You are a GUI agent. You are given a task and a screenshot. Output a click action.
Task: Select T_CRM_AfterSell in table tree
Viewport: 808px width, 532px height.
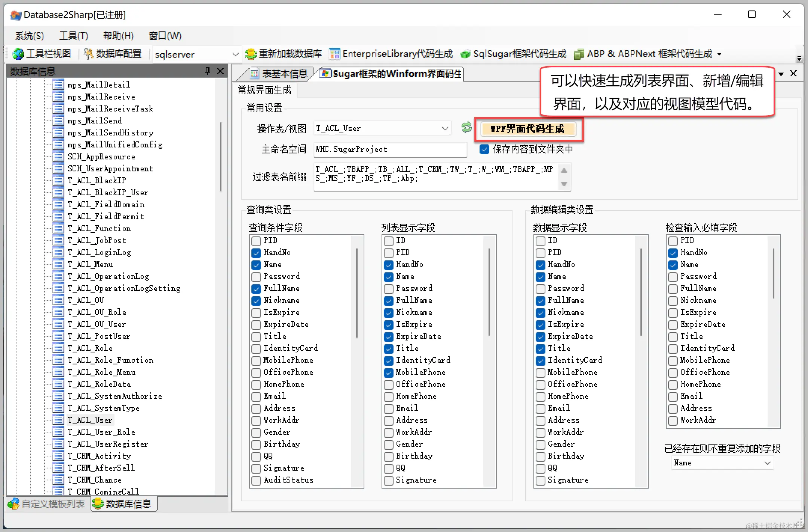point(101,468)
